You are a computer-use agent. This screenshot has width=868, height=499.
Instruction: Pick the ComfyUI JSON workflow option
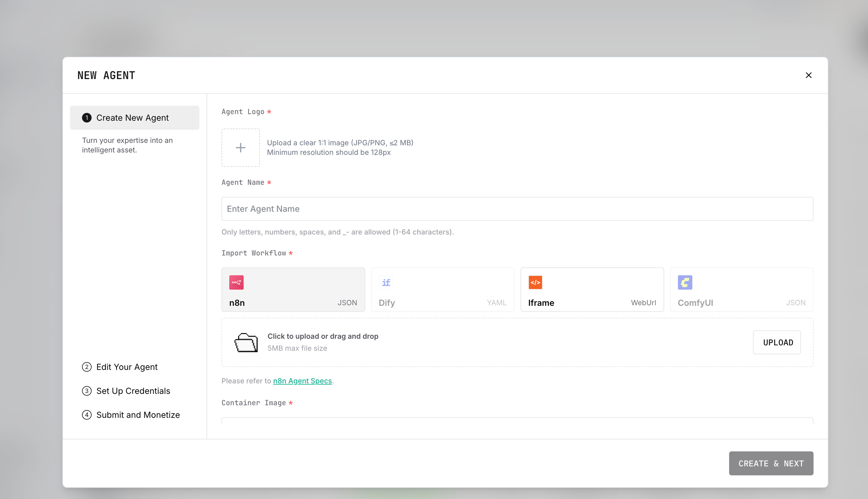click(x=741, y=290)
